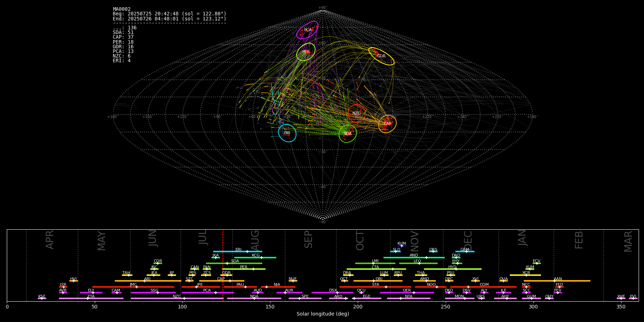Click the cyan ERI activity bar in timeline
Image resolution: width=644 pixels, height=322 pixels.
238,252
